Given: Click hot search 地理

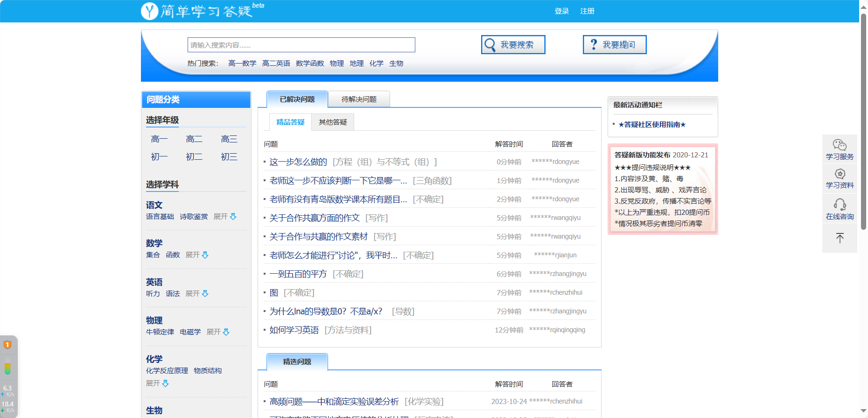Looking at the screenshot, I should pos(357,64).
